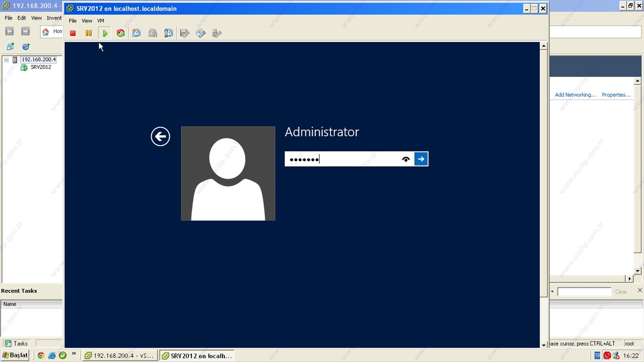Click the CD/DVD drive connection icon
This screenshot has height=362, width=644.
[x=201, y=33]
